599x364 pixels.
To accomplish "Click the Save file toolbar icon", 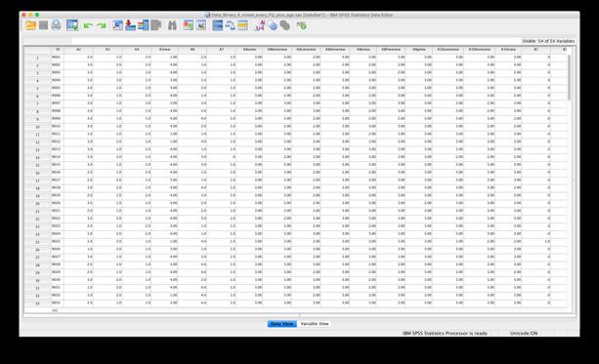I will pyautogui.click(x=44, y=25).
